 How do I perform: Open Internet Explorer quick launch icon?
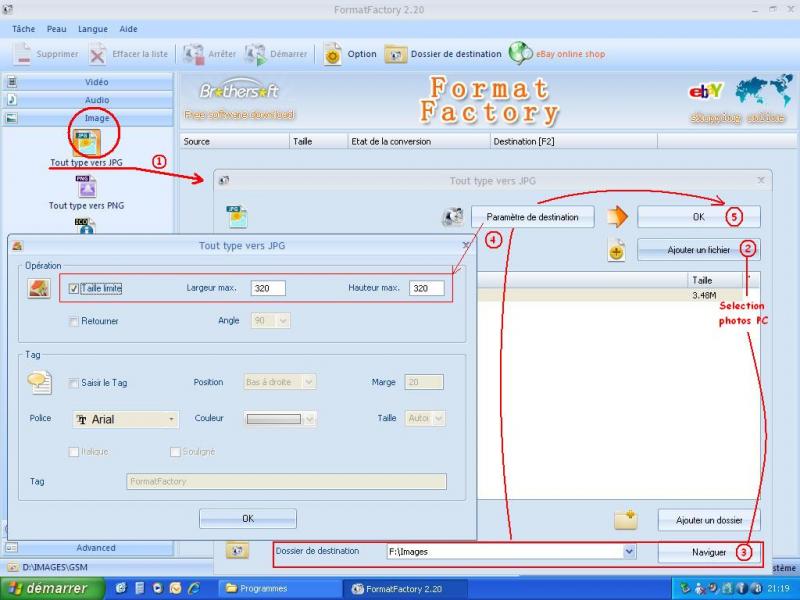[x=194, y=588]
